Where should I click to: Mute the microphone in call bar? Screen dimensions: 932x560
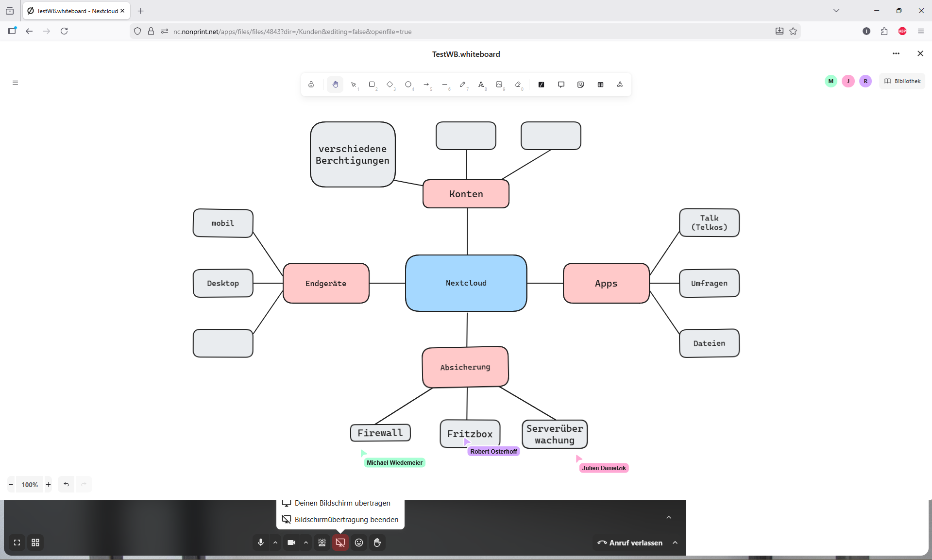[x=261, y=543]
